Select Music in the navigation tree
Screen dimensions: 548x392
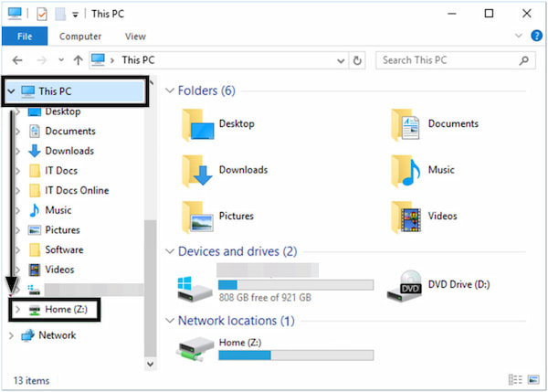tap(58, 210)
